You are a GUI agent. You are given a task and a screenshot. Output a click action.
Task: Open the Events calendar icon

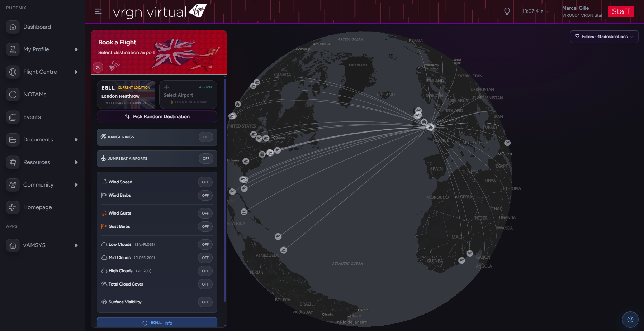coord(13,117)
